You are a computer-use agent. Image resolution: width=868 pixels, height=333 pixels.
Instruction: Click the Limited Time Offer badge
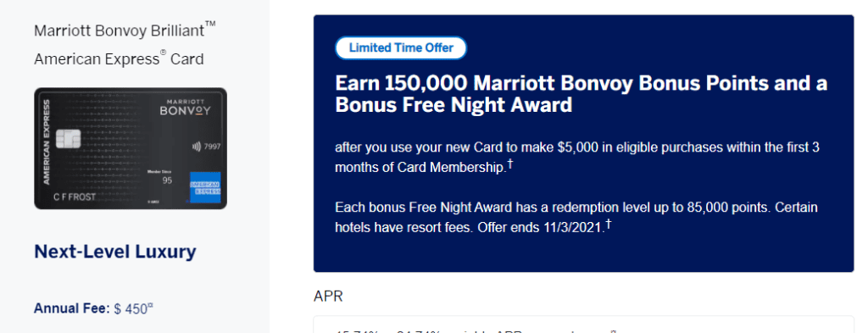pos(401,47)
